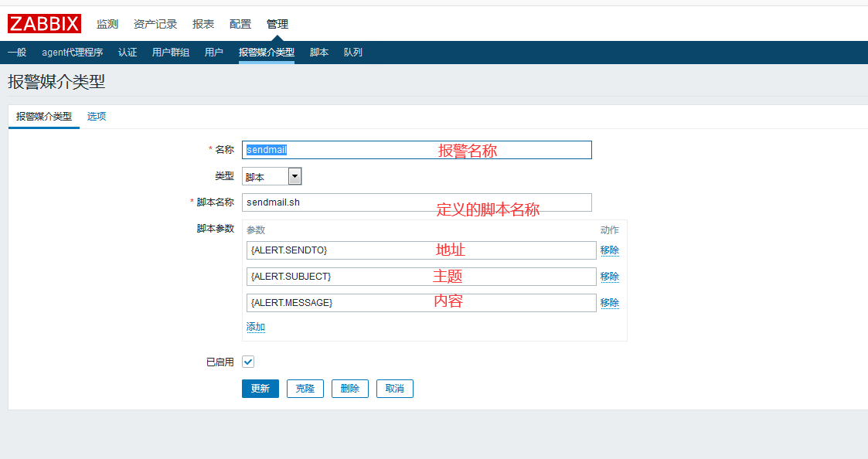Viewport: 868px width, 459px height.
Task: Click the 克隆 button
Action: [x=305, y=389]
